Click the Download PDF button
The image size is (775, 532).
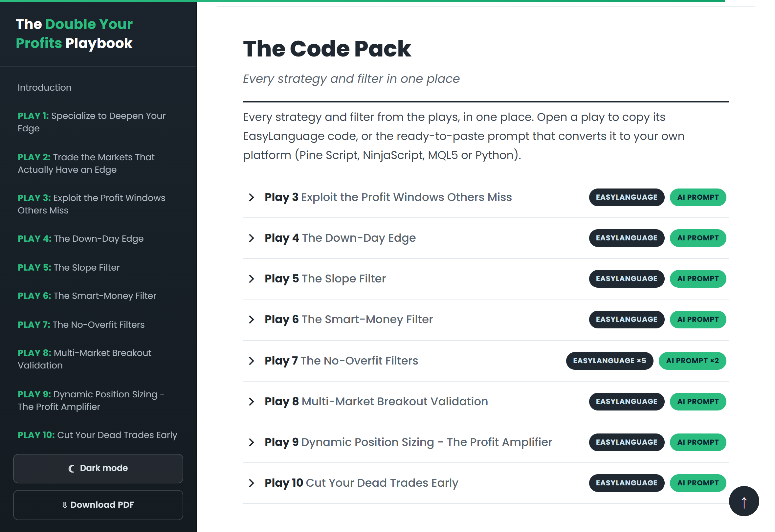pos(98,505)
